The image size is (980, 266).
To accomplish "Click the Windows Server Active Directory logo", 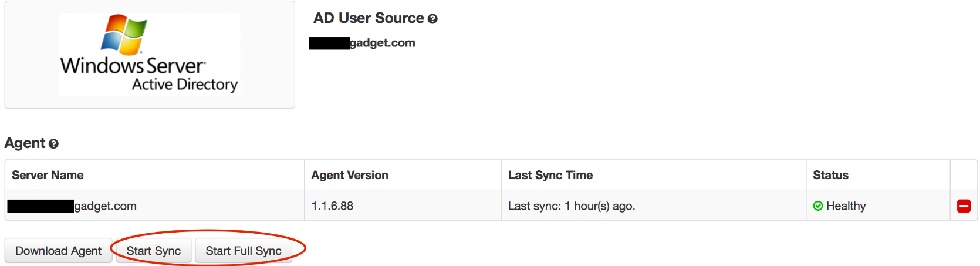I will [x=150, y=55].
